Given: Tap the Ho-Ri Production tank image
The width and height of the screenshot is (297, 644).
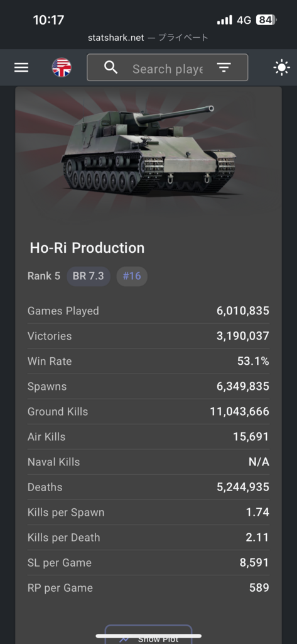Looking at the screenshot, I should coord(148,152).
